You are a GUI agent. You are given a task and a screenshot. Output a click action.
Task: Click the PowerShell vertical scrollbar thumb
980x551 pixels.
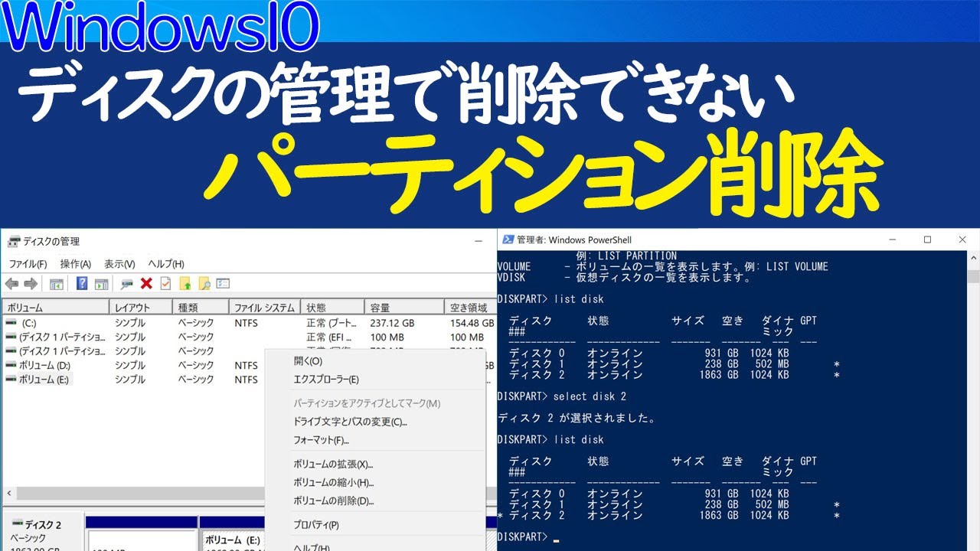[x=973, y=276]
